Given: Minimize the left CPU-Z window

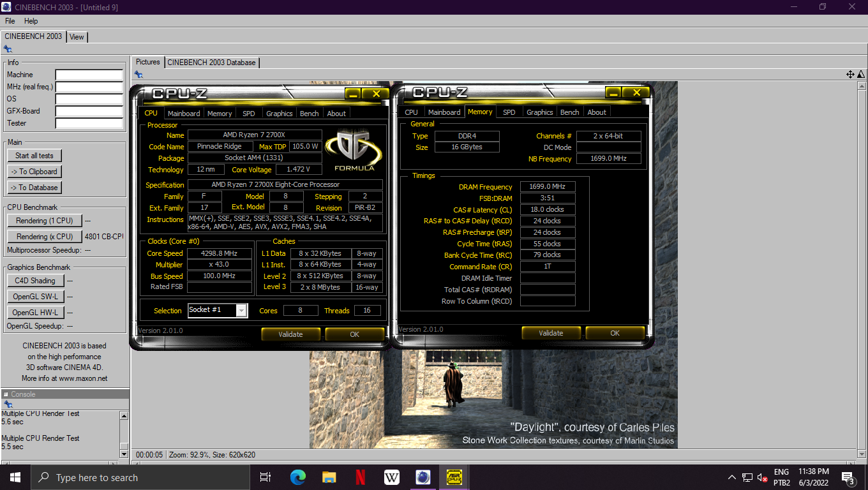Looking at the screenshot, I should click(x=354, y=94).
